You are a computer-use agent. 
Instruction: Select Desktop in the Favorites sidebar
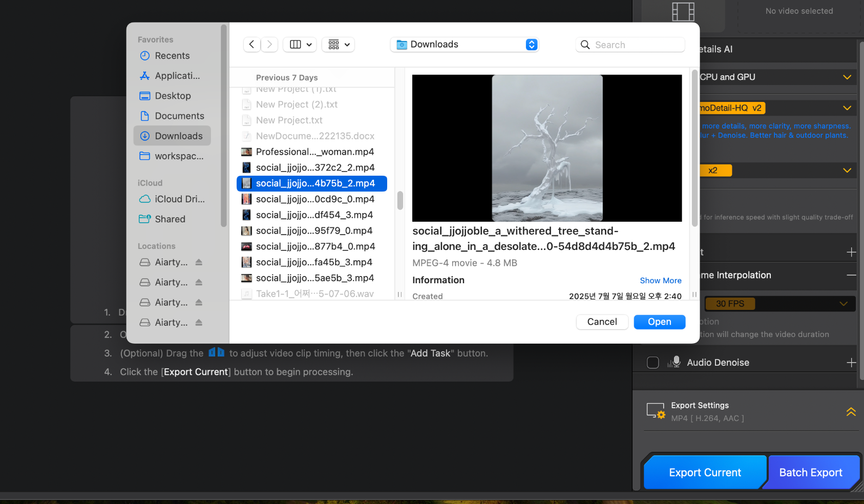point(173,96)
